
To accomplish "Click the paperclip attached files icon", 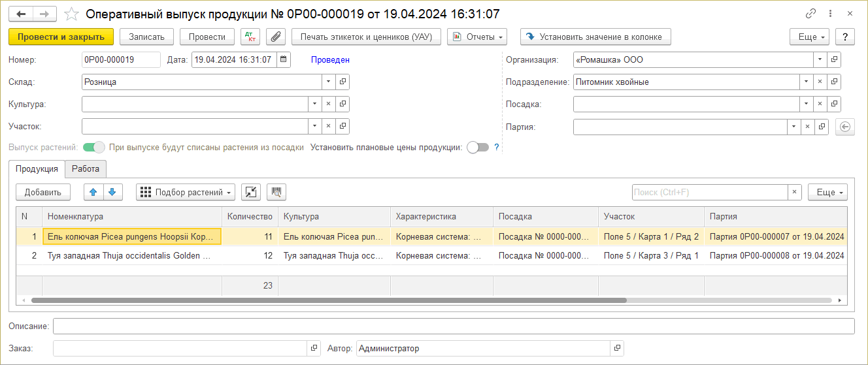I will coord(276,37).
